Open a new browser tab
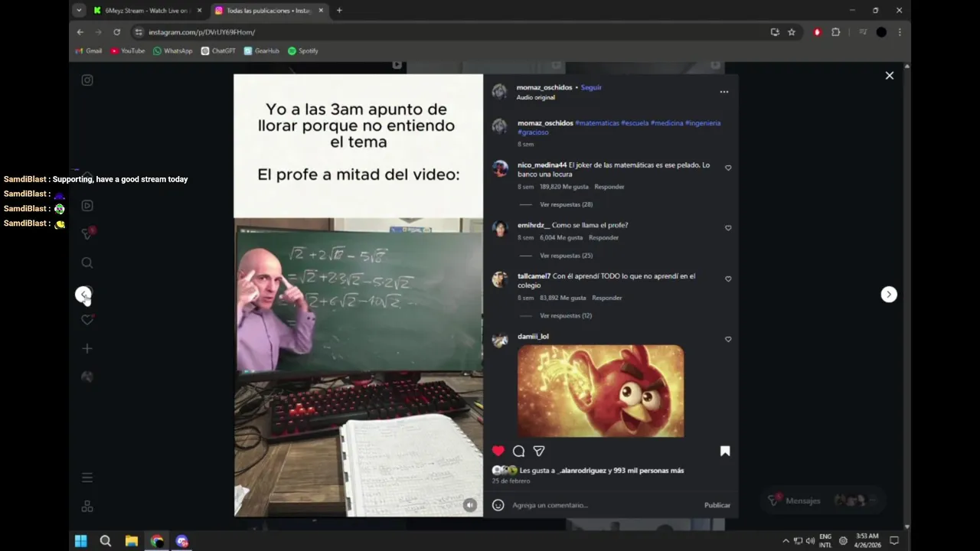 339,11
